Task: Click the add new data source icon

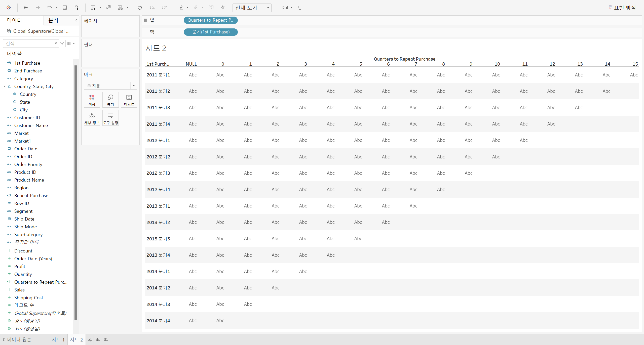Action: pyautogui.click(x=77, y=8)
